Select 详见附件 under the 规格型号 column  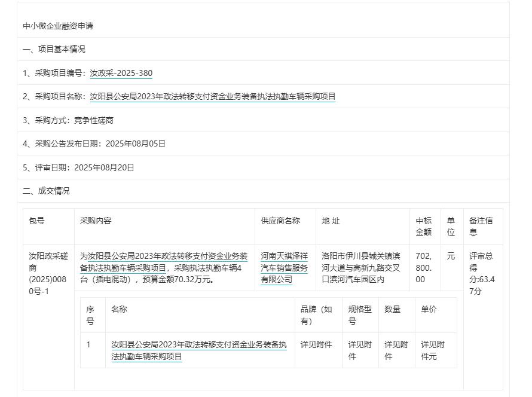(360, 350)
